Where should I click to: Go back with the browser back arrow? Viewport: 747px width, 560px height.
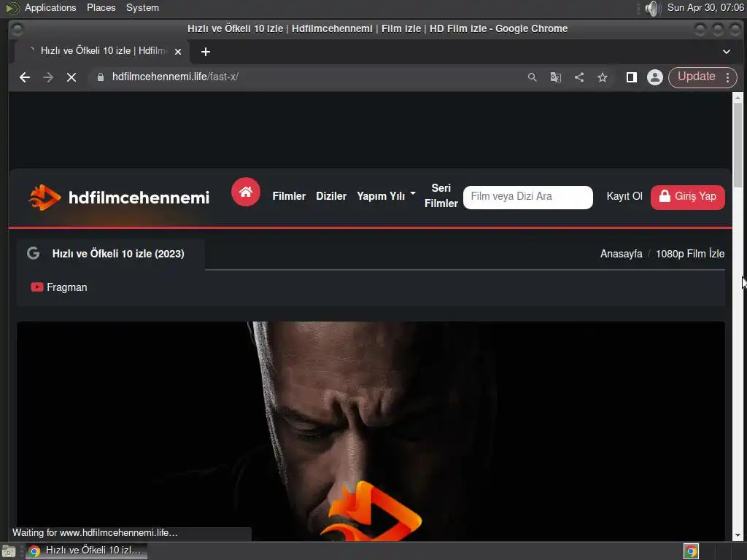pyautogui.click(x=25, y=77)
